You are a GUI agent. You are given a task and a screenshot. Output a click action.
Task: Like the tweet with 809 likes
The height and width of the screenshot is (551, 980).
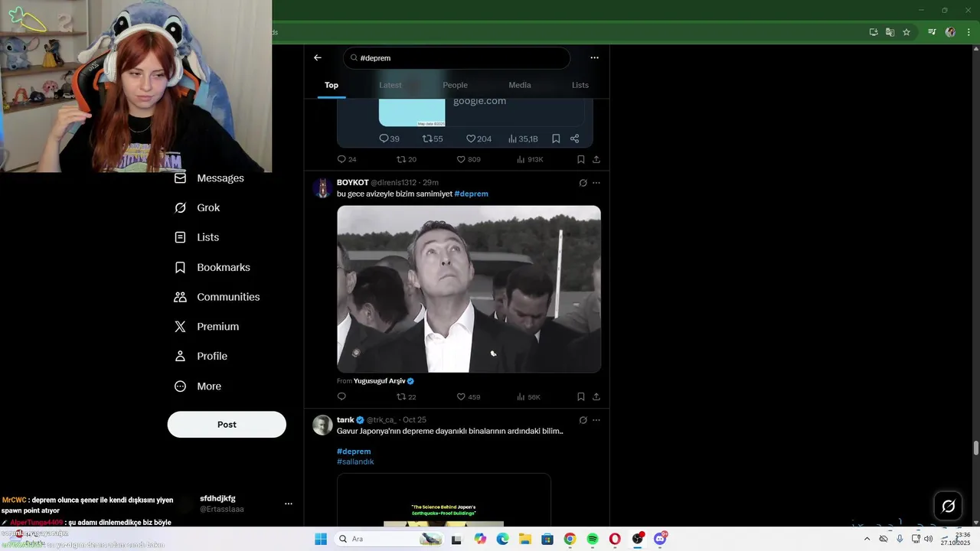(469, 159)
